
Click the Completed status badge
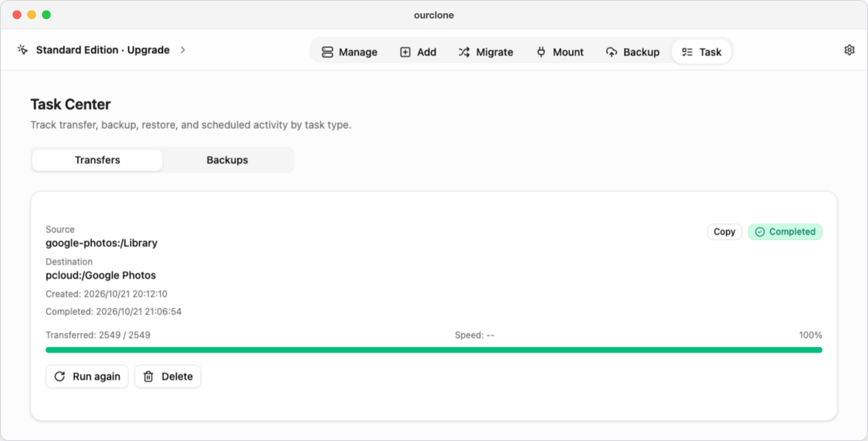pyautogui.click(x=785, y=232)
